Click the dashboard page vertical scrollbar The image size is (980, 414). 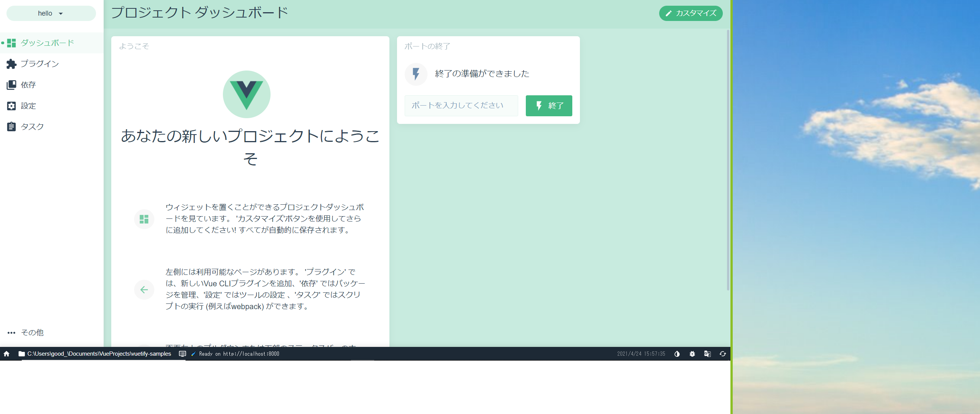pos(728,160)
